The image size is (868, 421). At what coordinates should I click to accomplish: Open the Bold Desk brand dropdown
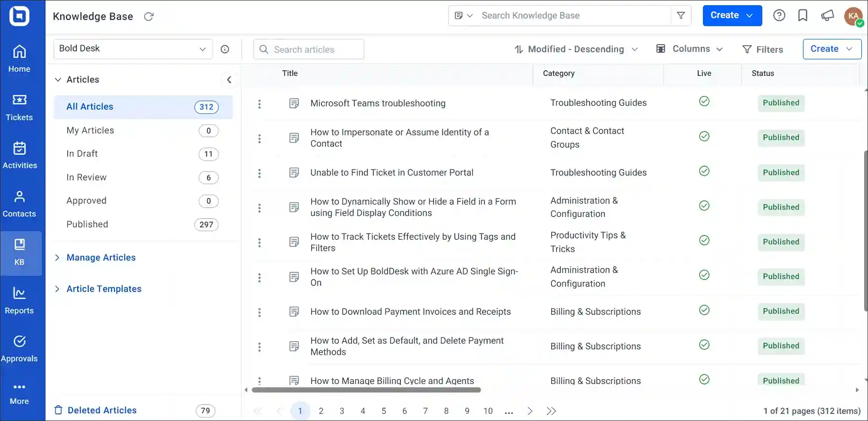click(133, 49)
